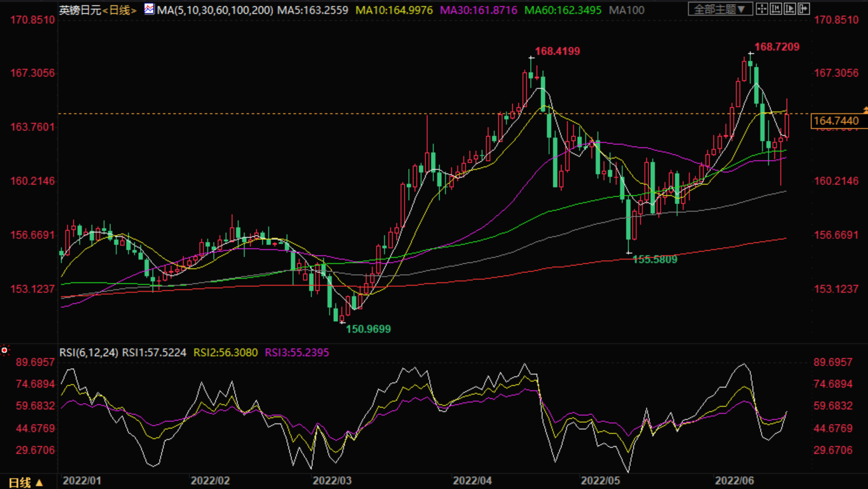
Task: Click right price axis label 160.2146
Action: 836,181
